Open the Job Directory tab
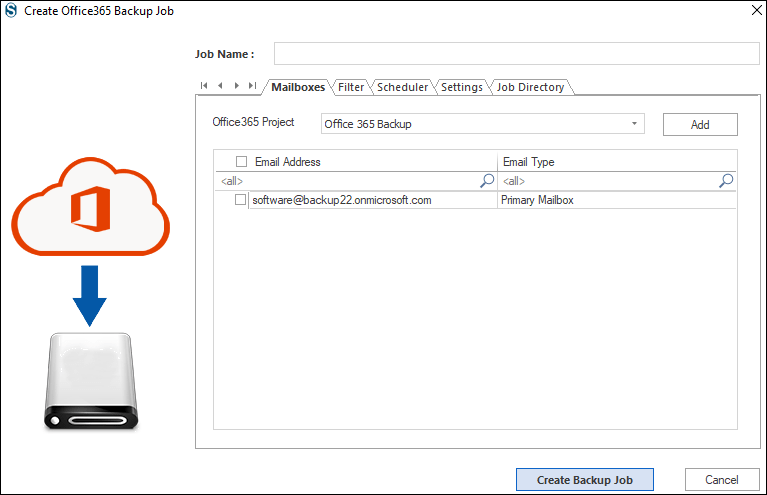The width and height of the screenshot is (767, 495). pyautogui.click(x=530, y=87)
